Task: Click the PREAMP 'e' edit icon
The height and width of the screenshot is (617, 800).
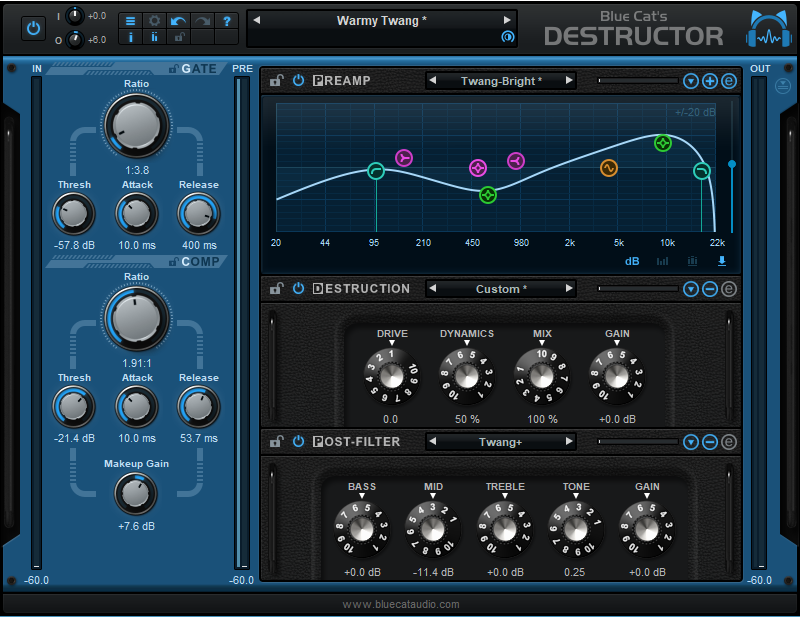Action: (x=729, y=81)
